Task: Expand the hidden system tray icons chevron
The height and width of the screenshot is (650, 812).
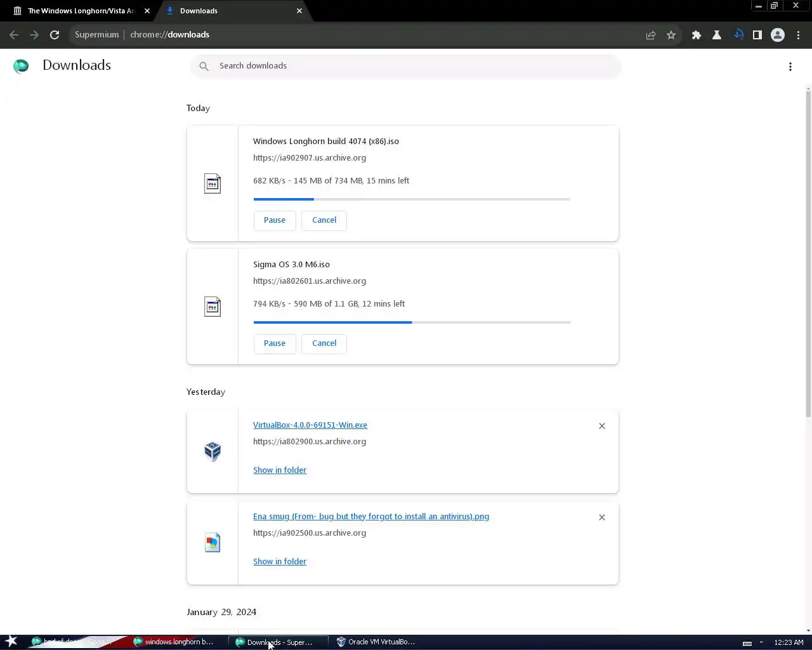Action: coord(761,642)
